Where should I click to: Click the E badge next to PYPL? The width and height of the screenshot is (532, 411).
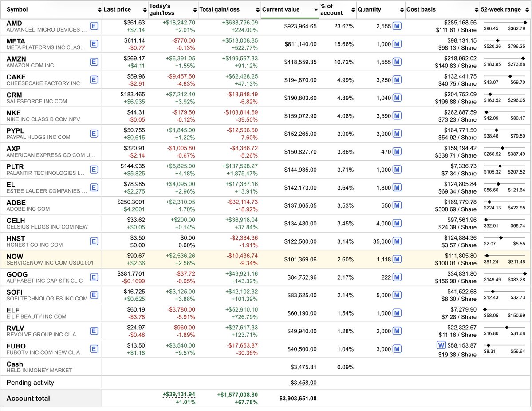(x=94, y=134)
